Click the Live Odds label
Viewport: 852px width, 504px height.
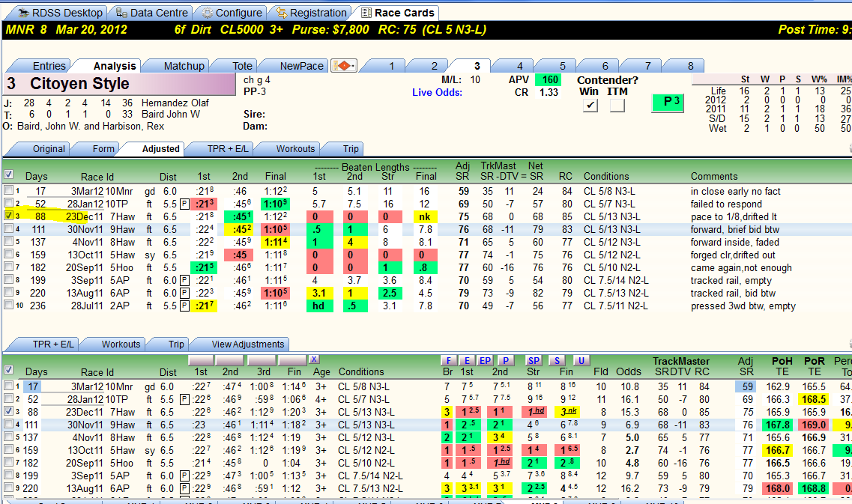[437, 92]
